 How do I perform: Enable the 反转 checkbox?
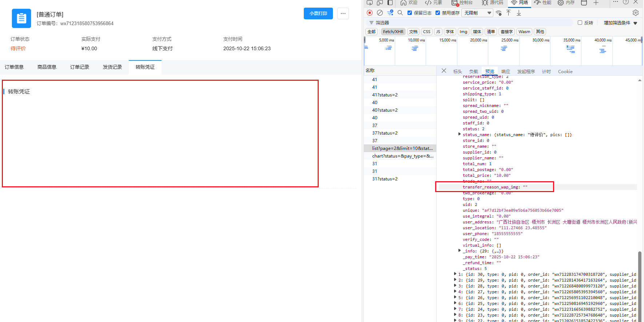(580, 23)
